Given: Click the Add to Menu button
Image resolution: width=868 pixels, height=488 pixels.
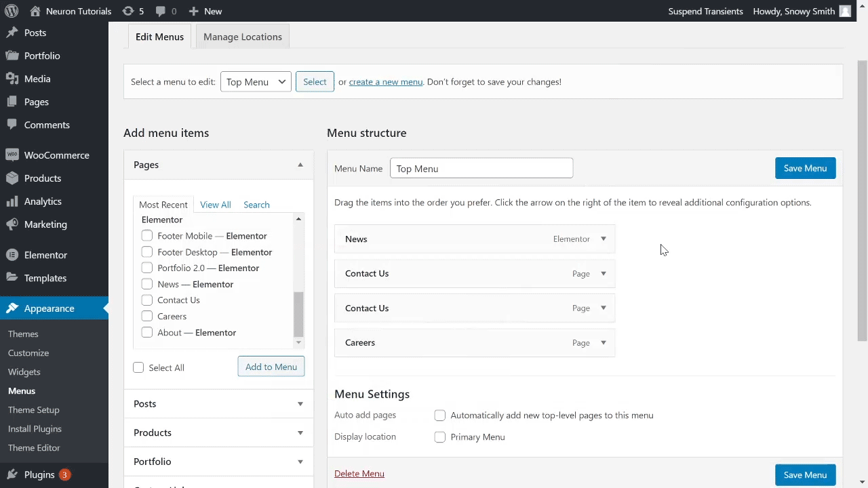Looking at the screenshot, I should point(271,367).
